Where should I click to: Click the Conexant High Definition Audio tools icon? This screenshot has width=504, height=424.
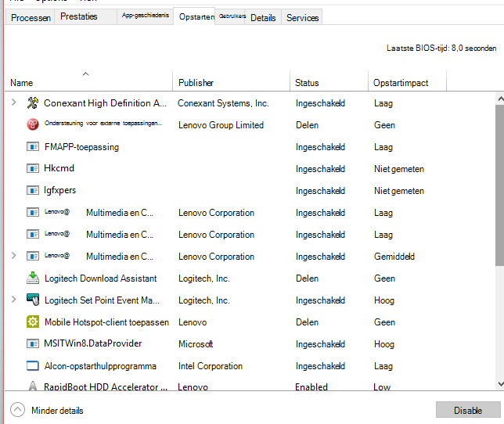click(32, 102)
